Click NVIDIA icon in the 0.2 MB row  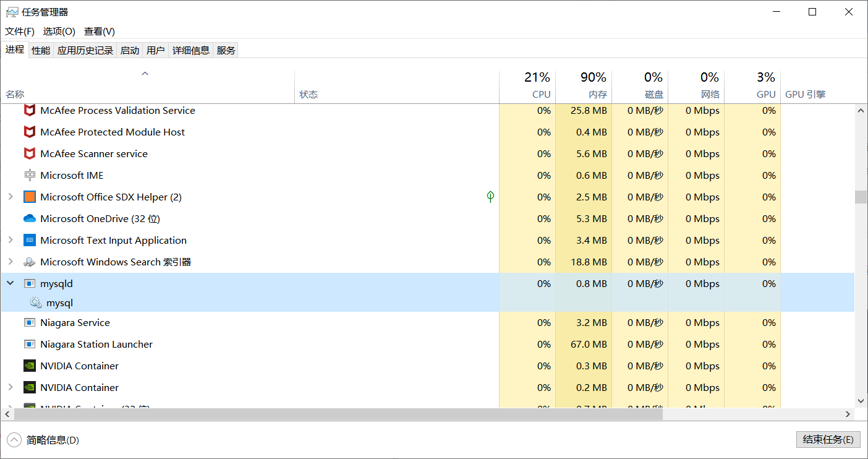[30, 388]
